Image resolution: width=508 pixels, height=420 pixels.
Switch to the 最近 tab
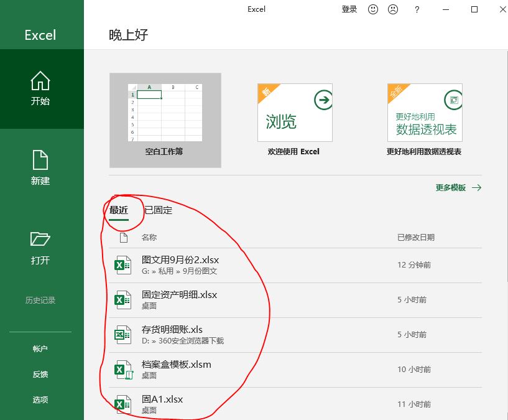coord(119,210)
